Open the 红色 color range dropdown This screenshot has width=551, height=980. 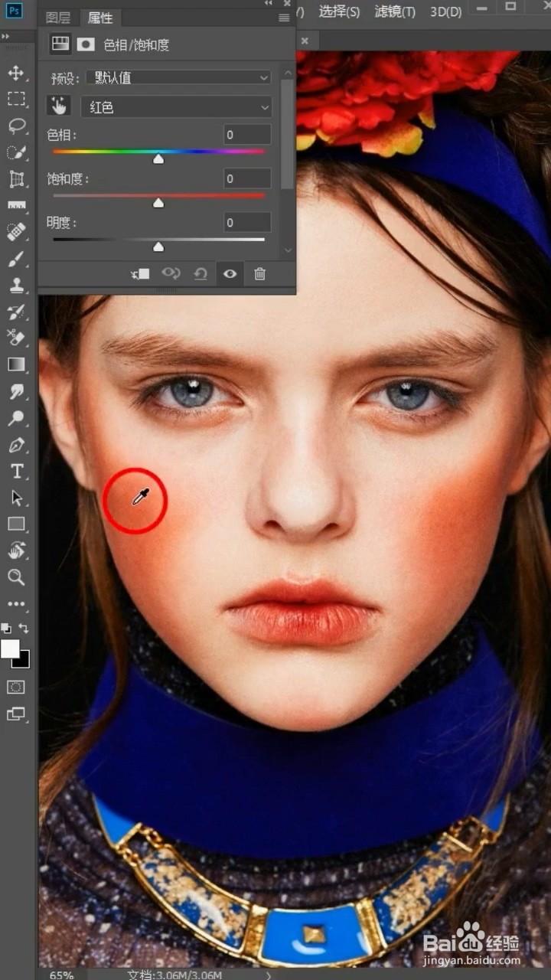pyautogui.click(x=176, y=107)
